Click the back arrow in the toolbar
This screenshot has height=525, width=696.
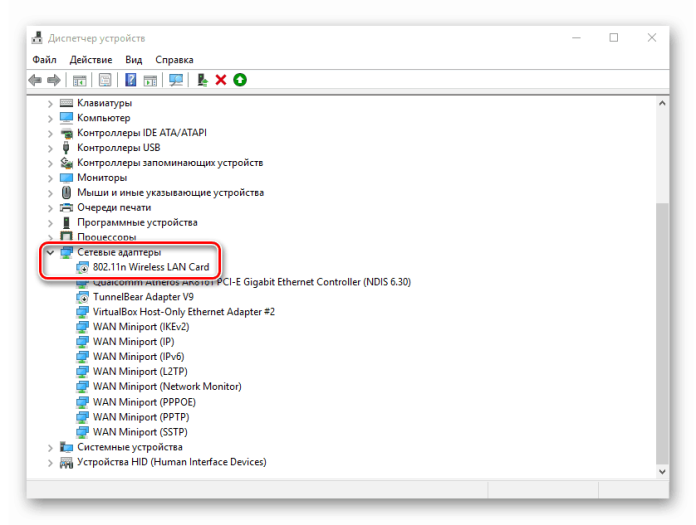36,80
